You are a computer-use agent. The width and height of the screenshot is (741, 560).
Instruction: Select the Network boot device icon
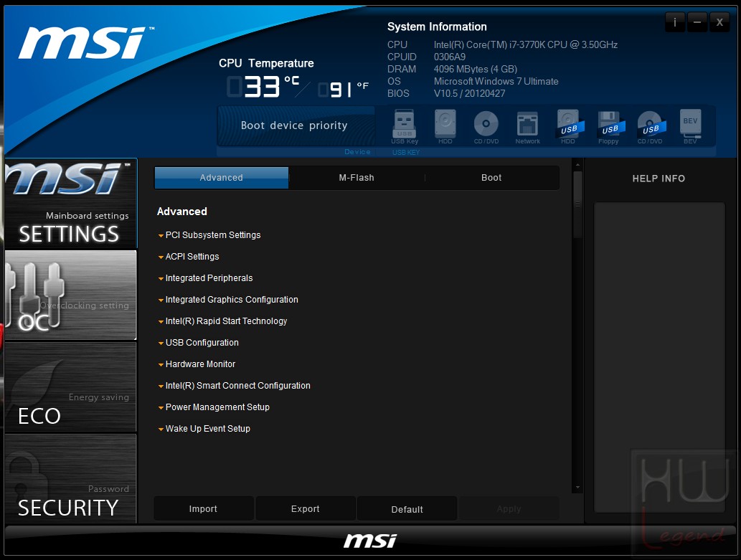[527, 127]
